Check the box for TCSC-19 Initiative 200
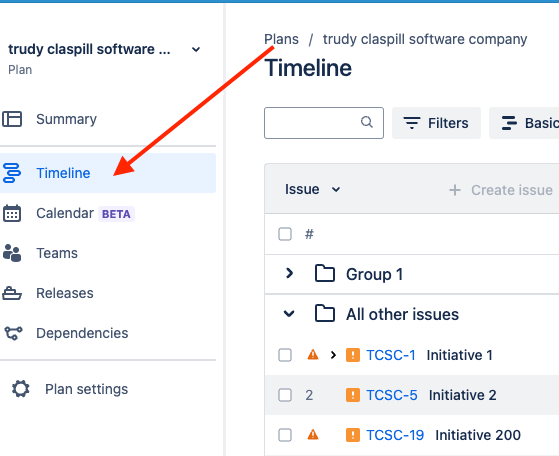Image resolution: width=559 pixels, height=456 pixels. click(x=285, y=435)
